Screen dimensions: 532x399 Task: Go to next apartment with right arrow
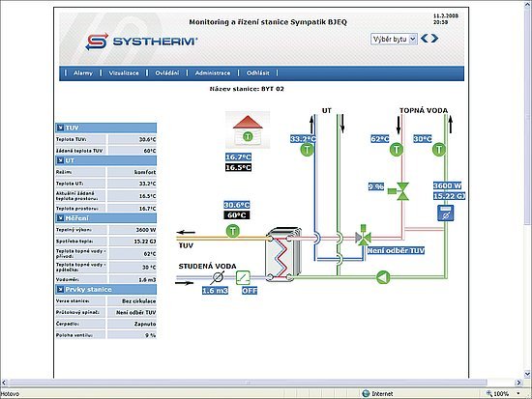(x=434, y=39)
